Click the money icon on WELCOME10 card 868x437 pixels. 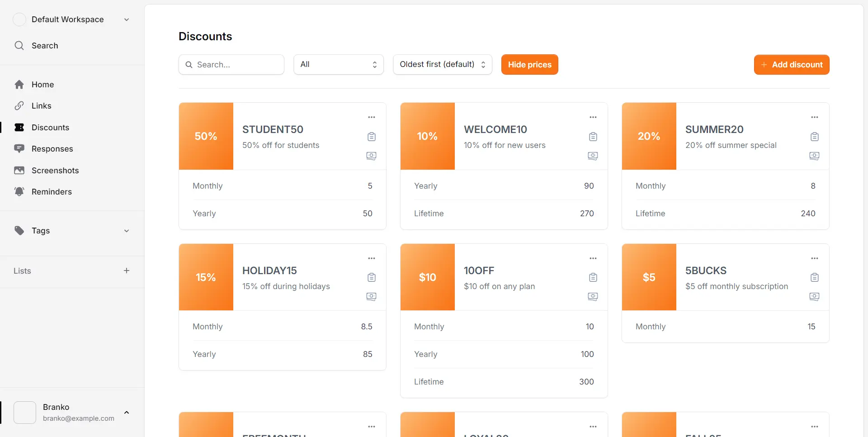pos(593,156)
